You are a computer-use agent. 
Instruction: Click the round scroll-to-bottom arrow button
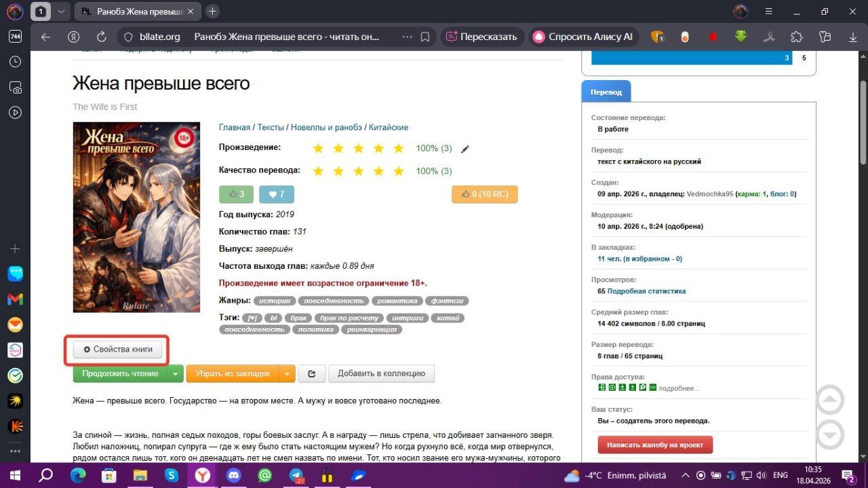830,435
